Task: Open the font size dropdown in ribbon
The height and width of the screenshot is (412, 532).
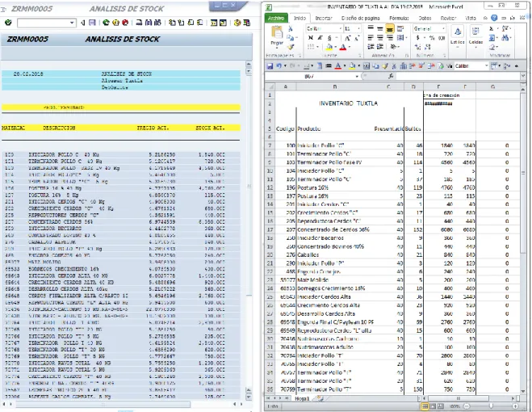Action: point(358,29)
